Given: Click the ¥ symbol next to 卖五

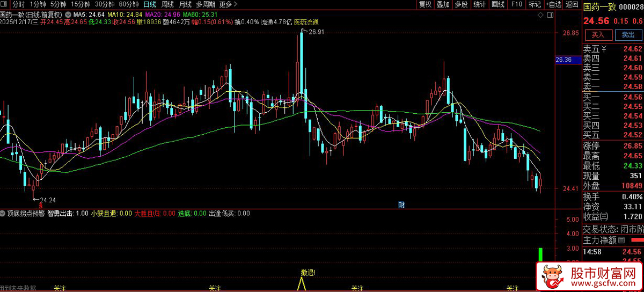Looking at the screenshot, I should point(603,49).
